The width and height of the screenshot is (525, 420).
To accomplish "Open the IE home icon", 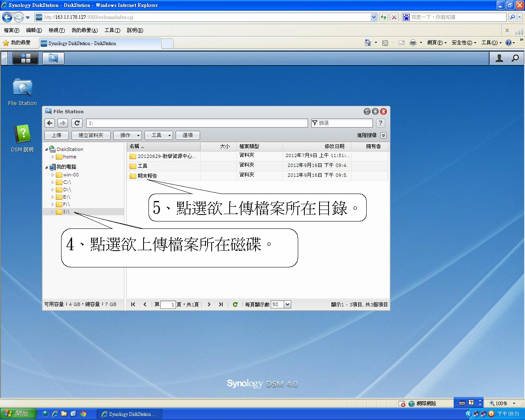I will coord(368,43).
